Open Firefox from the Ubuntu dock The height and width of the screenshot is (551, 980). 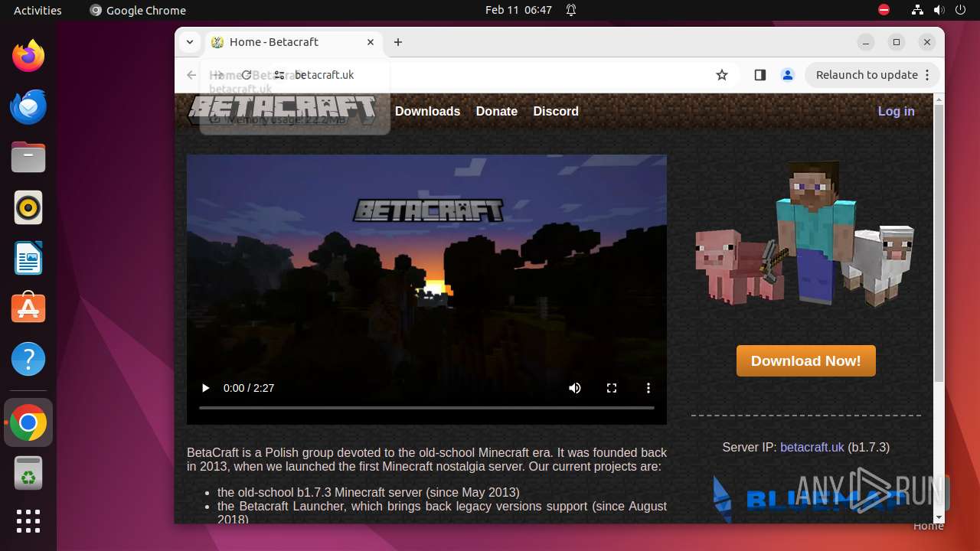coord(28,56)
